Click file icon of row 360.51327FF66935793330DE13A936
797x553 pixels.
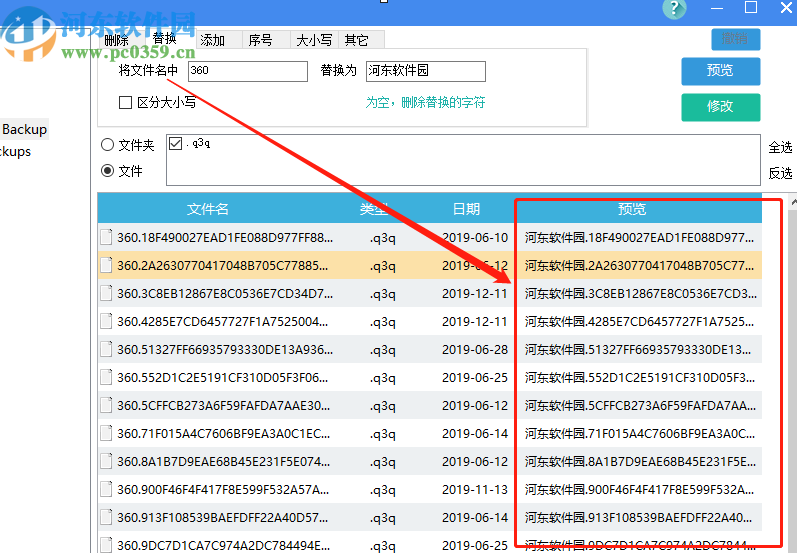[x=106, y=349]
